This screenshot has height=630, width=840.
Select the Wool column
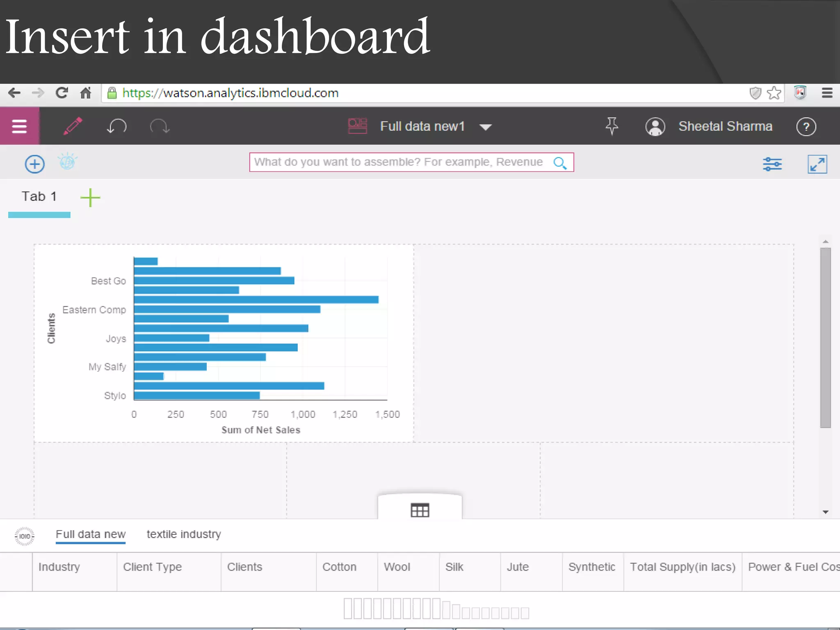409,571
